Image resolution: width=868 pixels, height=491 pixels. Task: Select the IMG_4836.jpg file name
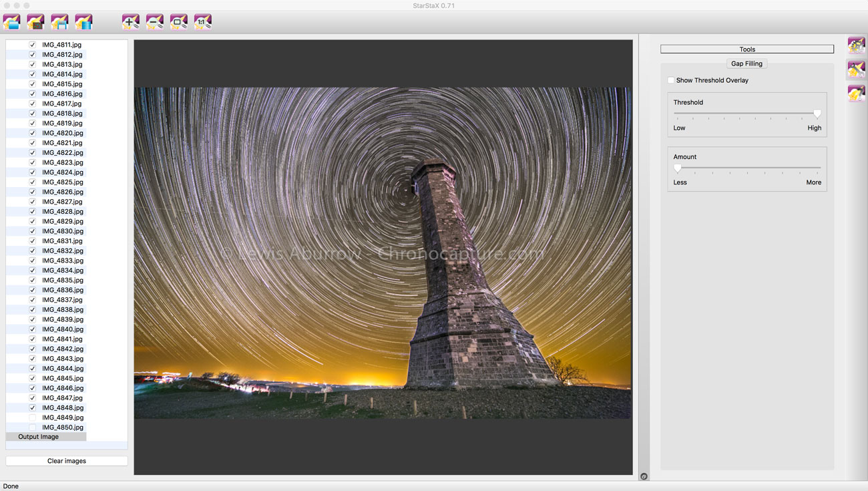point(63,290)
